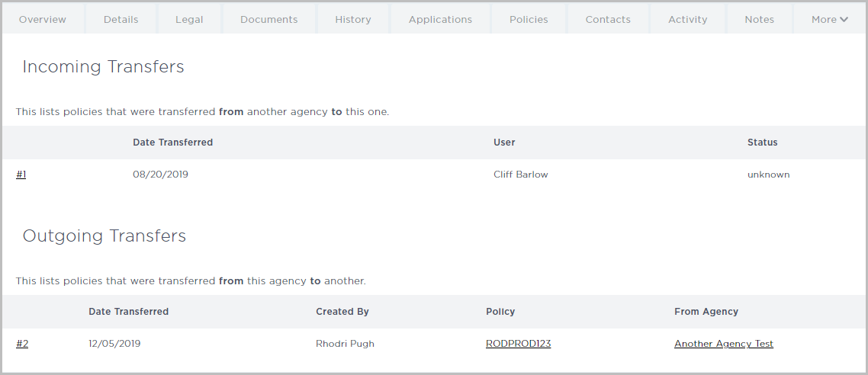Viewport: 868px width, 375px height.
Task: Click the Notes tab
Action: click(759, 19)
